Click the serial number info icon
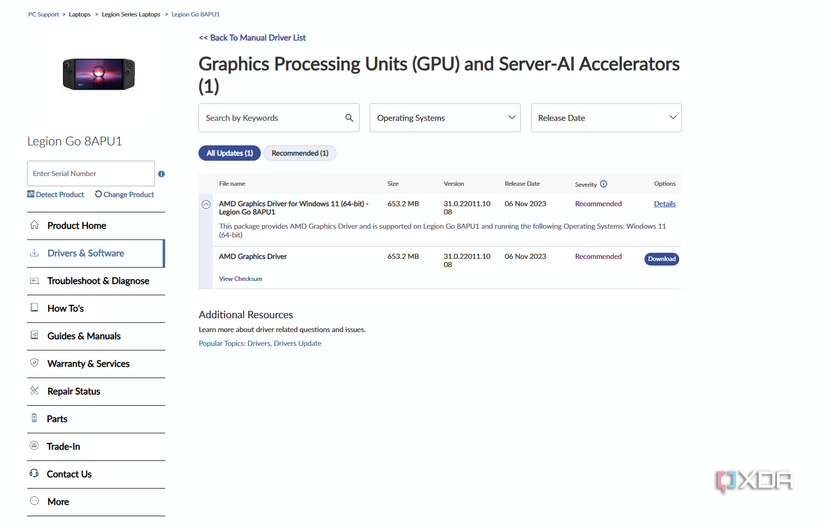Viewport: 825px width, 526px height. tap(161, 174)
